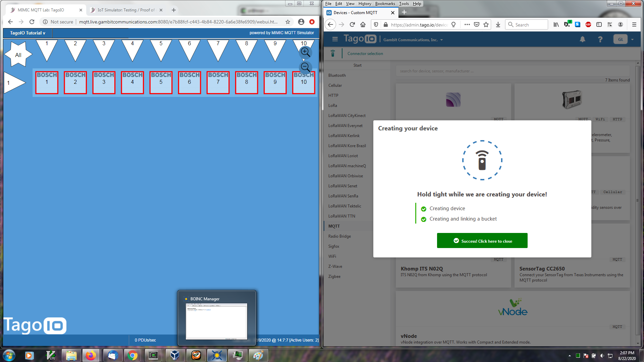The height and width of the screenshot is (362, 644).
Task: Select the Radio Bridge connector
Action: point(339,236)
